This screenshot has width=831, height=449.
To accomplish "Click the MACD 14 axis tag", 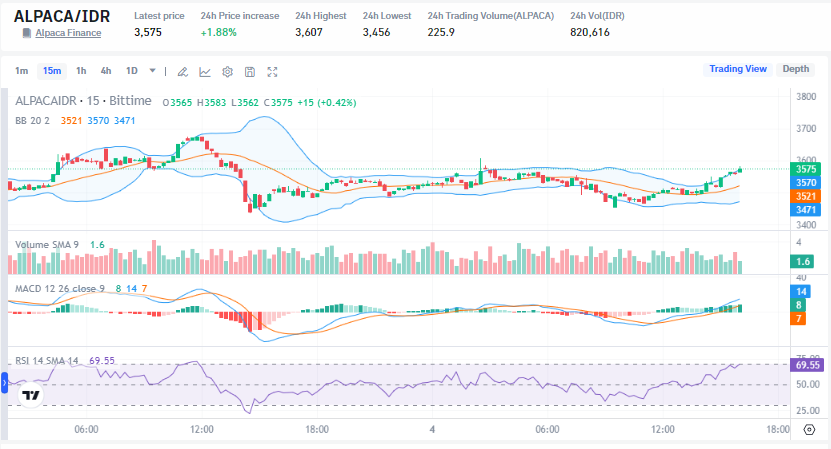I will click(x=799, y=291).
